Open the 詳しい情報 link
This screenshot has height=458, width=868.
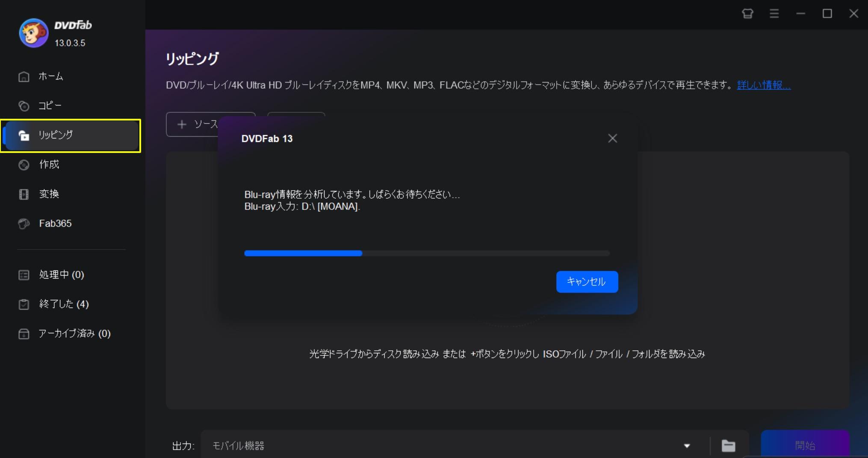(x=764, y=85)
